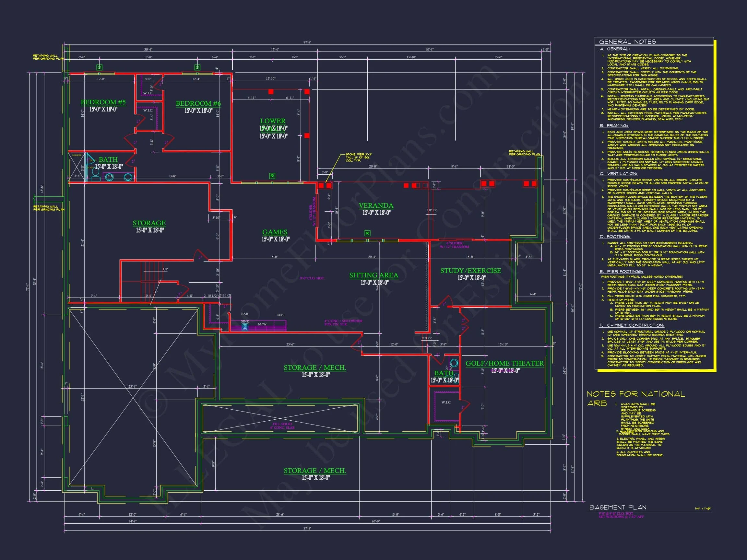Click the shower X symbol in the bath
This screenshot has width=747, height=560.
pyautogui.click(x=76, y=167)
